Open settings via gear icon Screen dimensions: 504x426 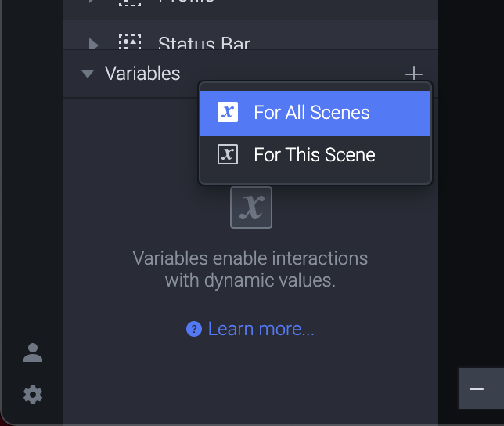point(33,395)
